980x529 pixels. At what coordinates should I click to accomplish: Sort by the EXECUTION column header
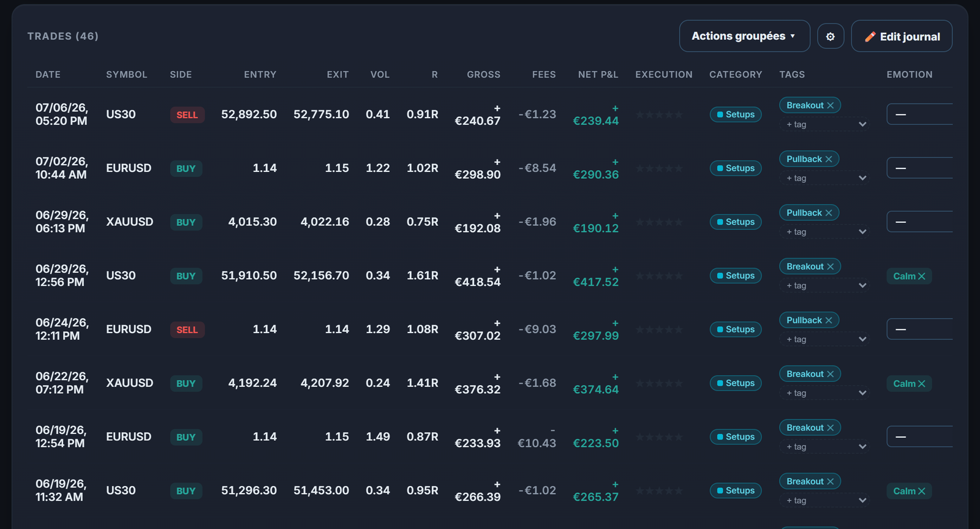point(664,75)
